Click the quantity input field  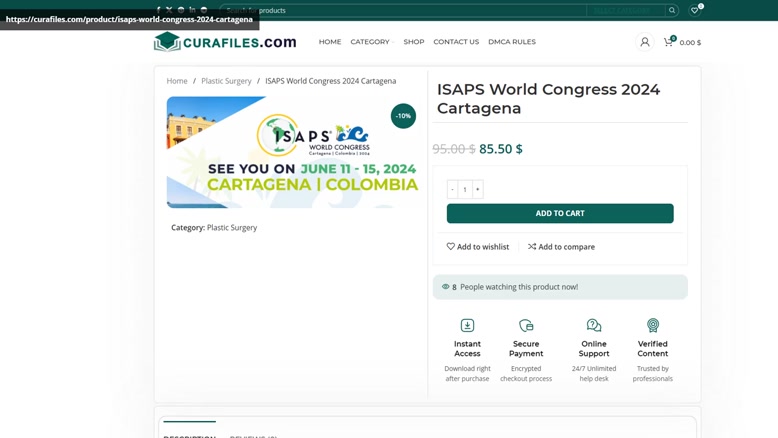[x=465, y=189]
